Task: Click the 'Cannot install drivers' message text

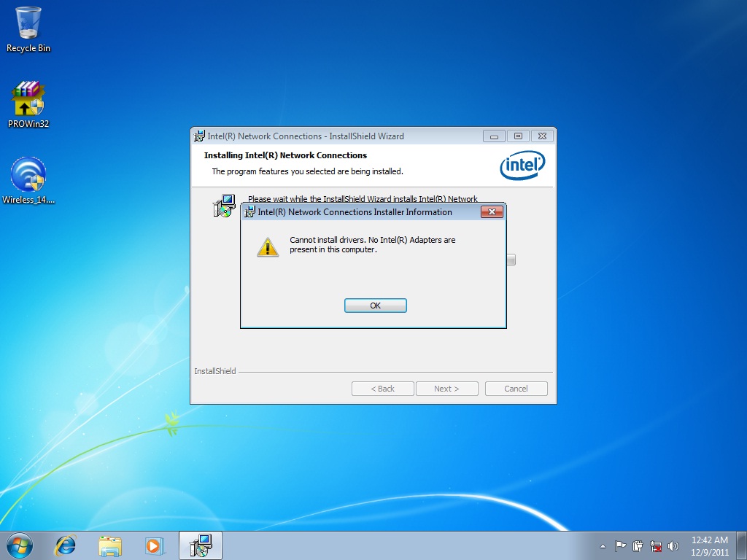Action: click(373, 245)
